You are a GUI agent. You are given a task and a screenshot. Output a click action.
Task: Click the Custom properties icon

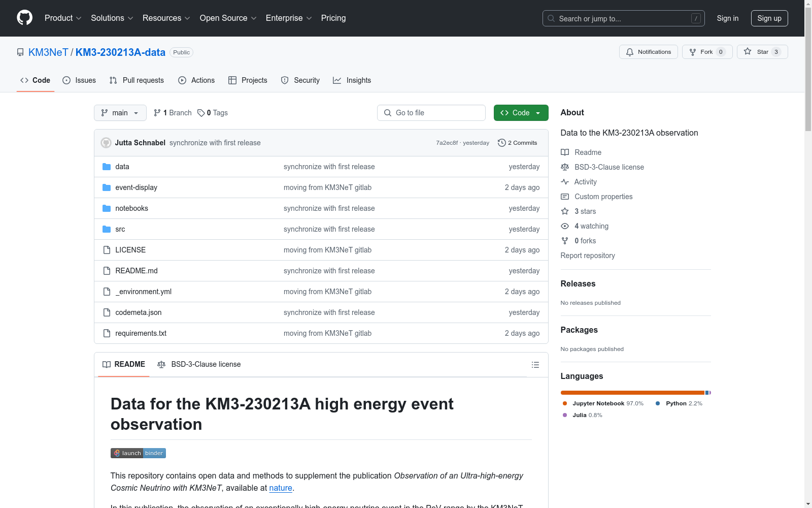pos(565,197)
